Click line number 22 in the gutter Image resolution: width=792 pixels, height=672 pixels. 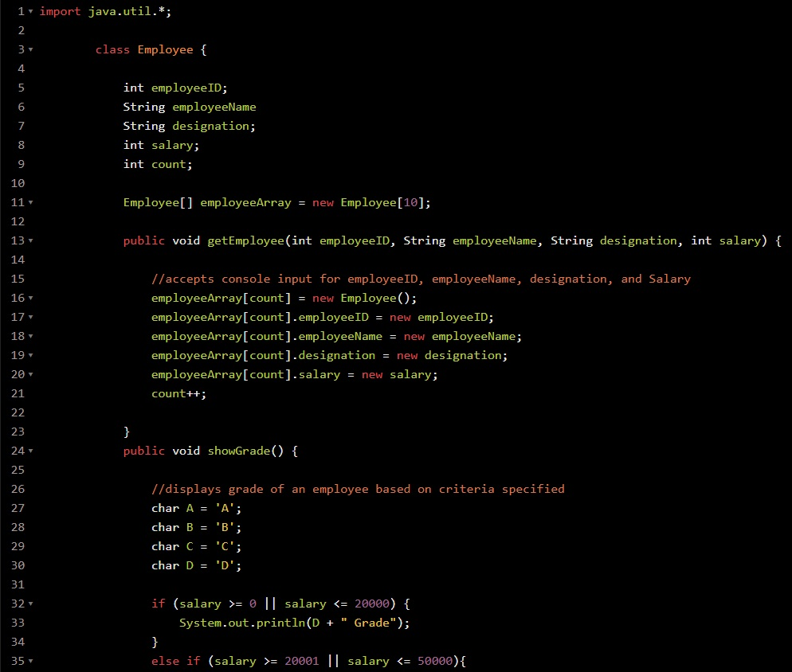click(18, 412)
